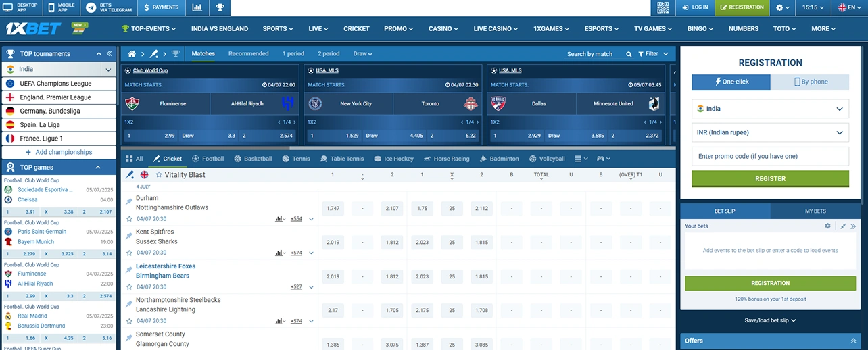This screenshot has width=868, height=350.
Task: Pin the bet slip panel
Action: 844,226
